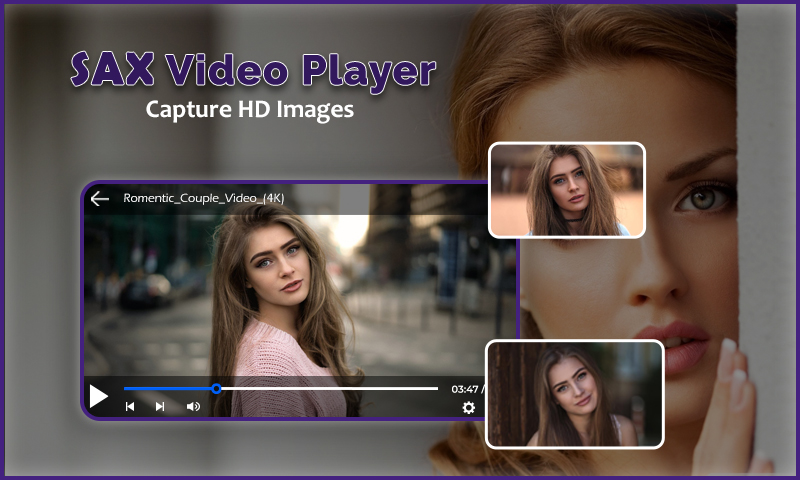This screenshot has height=480, width=800.
Task: Skip to the previous track
Action: click(130, 407)
